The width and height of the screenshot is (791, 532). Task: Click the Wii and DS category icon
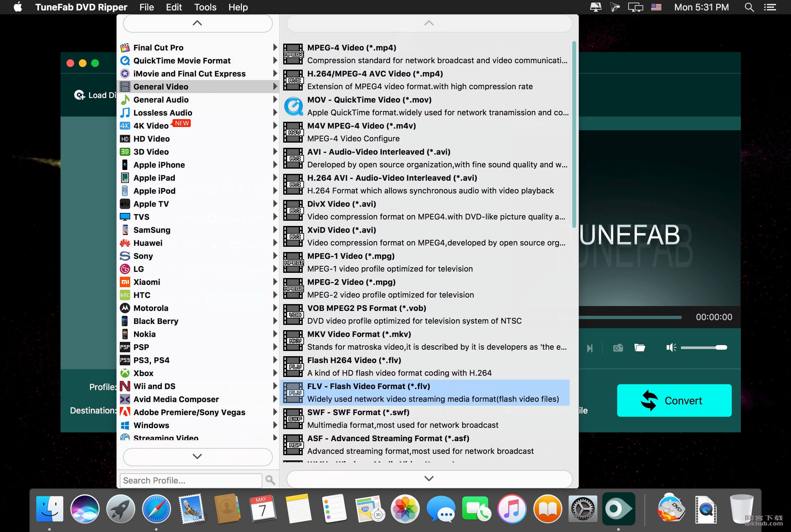coord(125,386)
